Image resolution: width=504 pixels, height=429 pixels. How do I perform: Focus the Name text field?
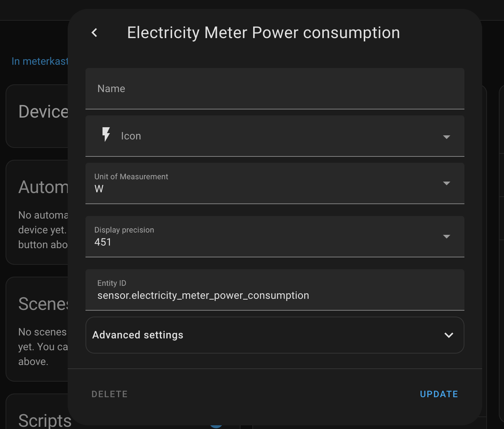pos(275,89)
